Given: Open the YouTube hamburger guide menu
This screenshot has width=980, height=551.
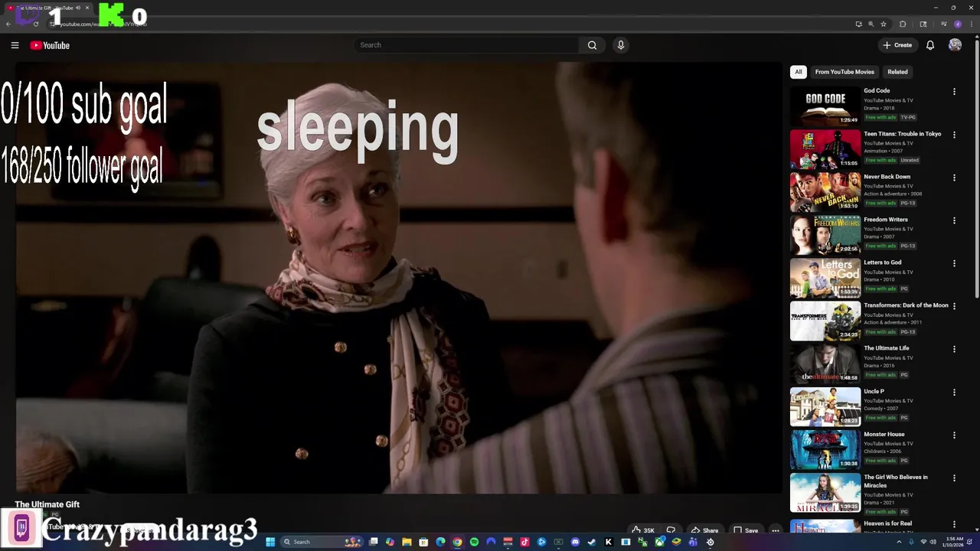Looking at the screenshot, I should pos(15,45).
